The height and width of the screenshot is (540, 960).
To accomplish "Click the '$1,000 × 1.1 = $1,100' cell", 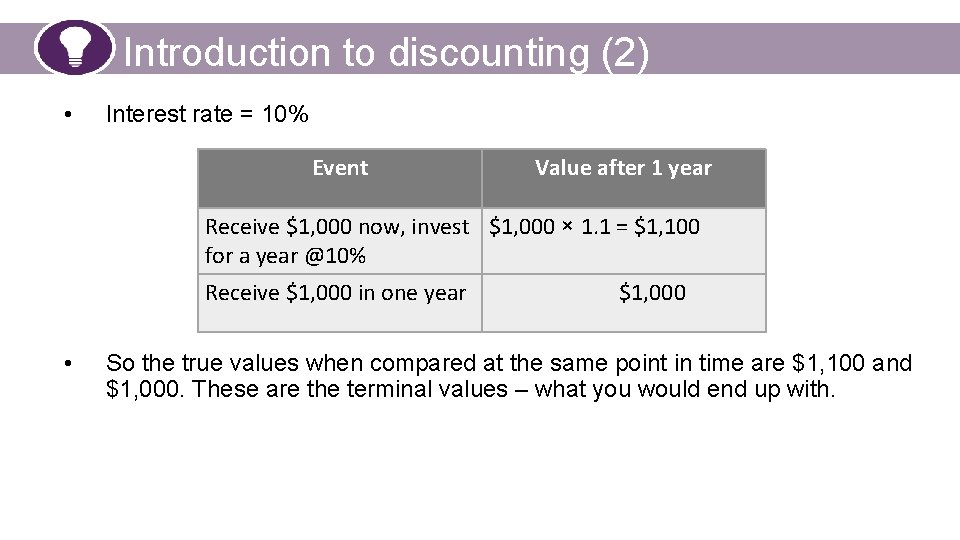I will (x=623, y=241).
